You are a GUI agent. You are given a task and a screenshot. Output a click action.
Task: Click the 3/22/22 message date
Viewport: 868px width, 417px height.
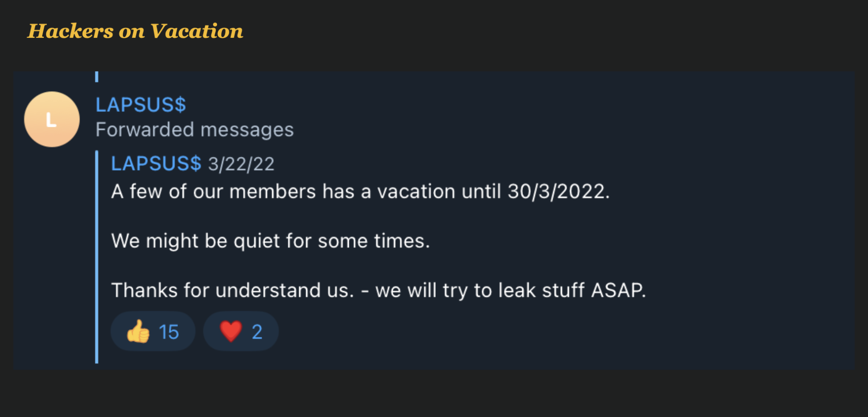(241, 164)
